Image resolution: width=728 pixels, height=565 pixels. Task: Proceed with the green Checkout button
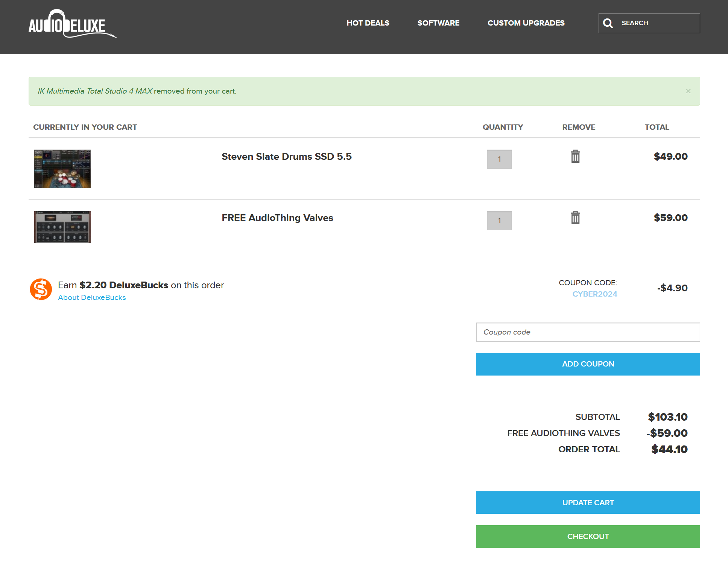coord(588,536)
